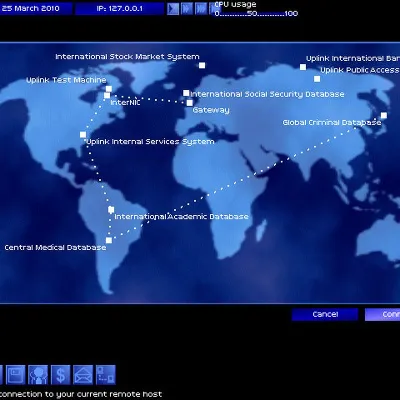400x400 pixels.
Task: Open the email envelope icon
Action: [83, 375]
